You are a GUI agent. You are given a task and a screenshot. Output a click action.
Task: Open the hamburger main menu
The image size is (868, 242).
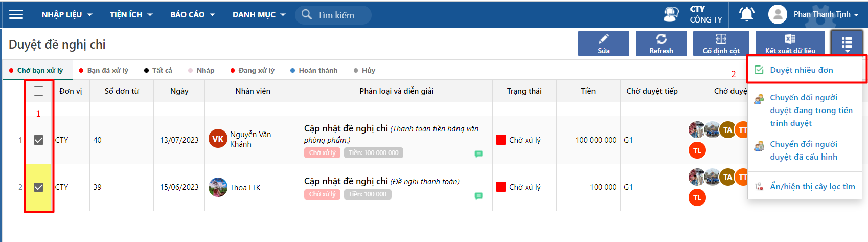(x=16, y=14)
